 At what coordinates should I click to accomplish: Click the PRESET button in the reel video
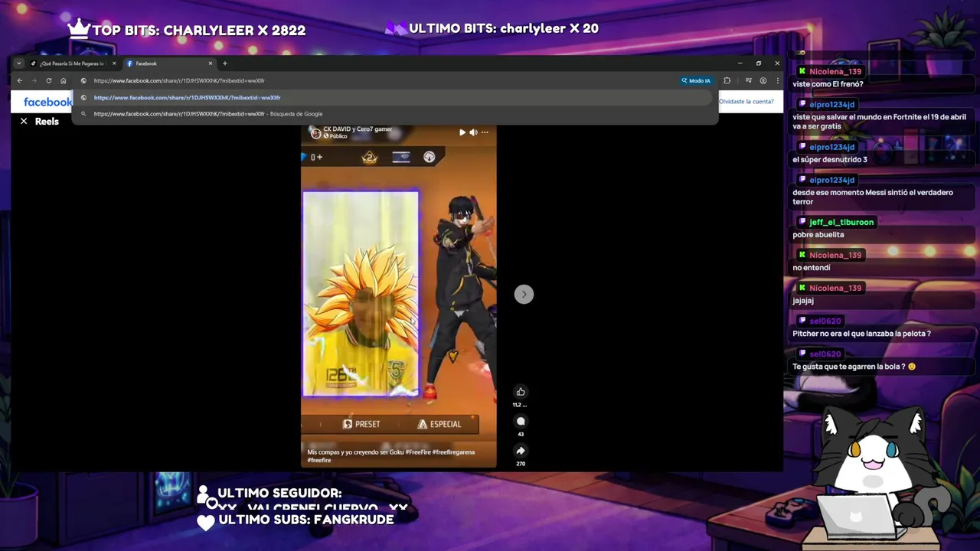(361, 424)
